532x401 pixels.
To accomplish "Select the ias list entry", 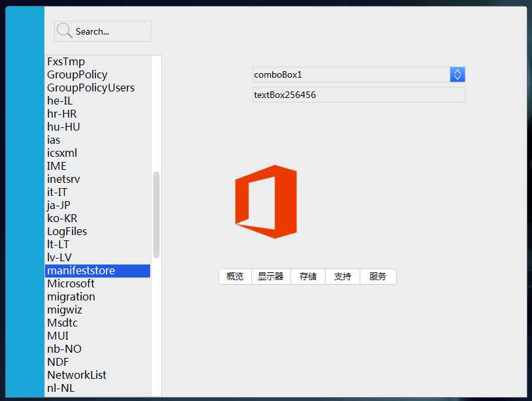I will tap(97, 140).
